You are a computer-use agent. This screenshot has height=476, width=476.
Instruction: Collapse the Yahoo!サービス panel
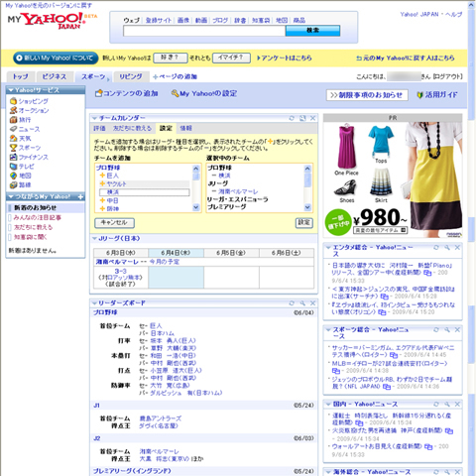click(11, 90)
